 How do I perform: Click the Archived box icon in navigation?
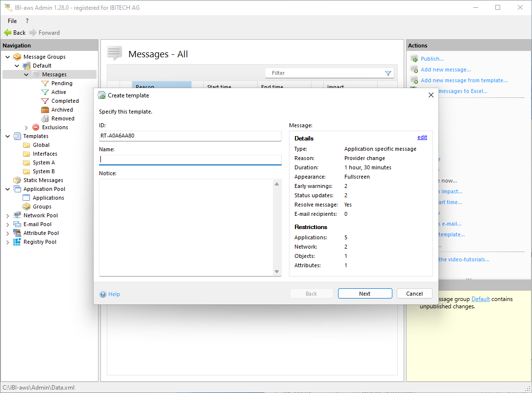click(45, 110)
